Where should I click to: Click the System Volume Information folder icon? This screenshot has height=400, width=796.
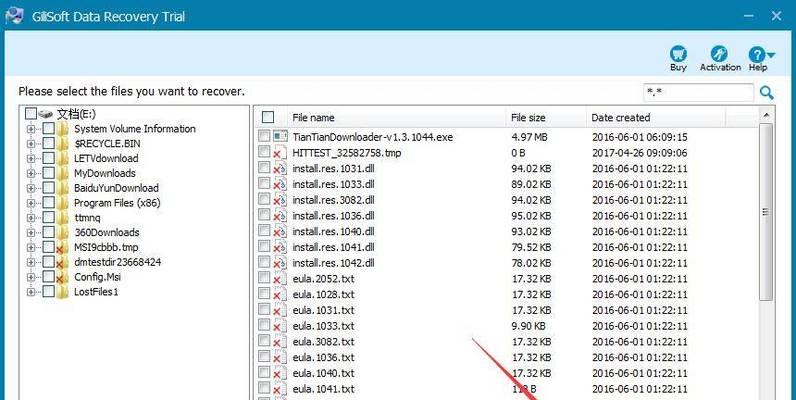click(x=63, y=129)
